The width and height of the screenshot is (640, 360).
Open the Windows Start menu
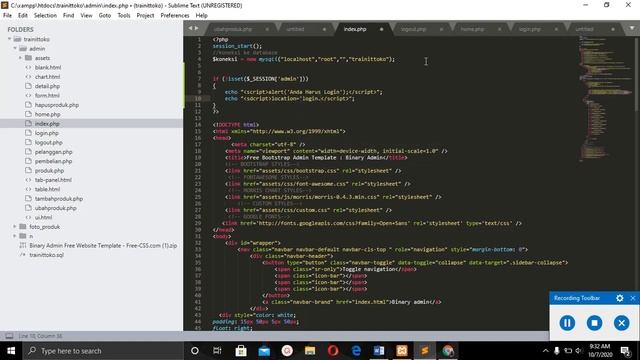(x=11, y=351)
